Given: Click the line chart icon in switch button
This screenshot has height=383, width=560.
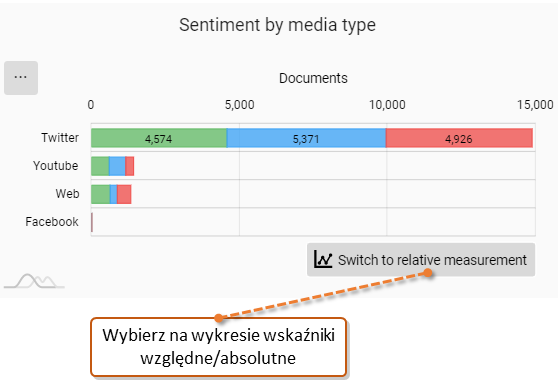Looking at the screenshot, I should coord(323,259).
